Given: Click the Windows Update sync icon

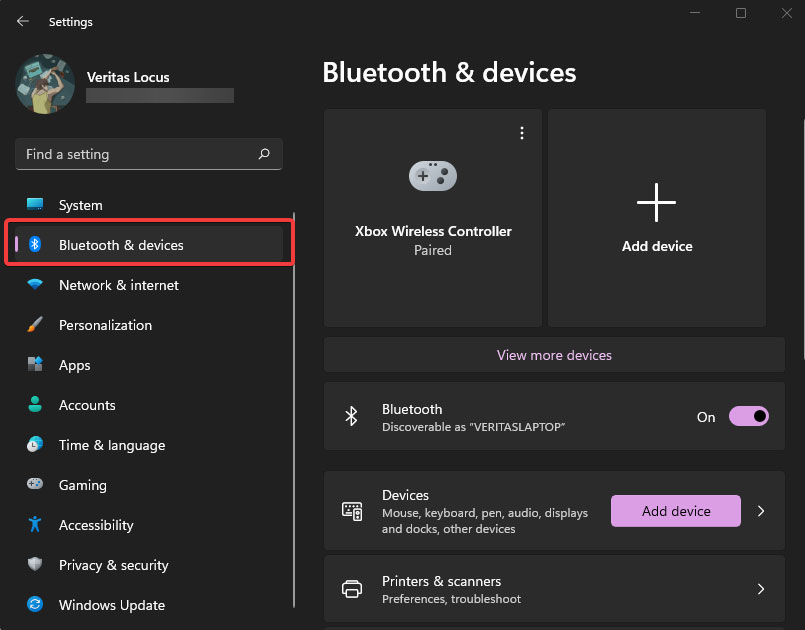Looking at the screenshot, I should click(x=35, y=605).
